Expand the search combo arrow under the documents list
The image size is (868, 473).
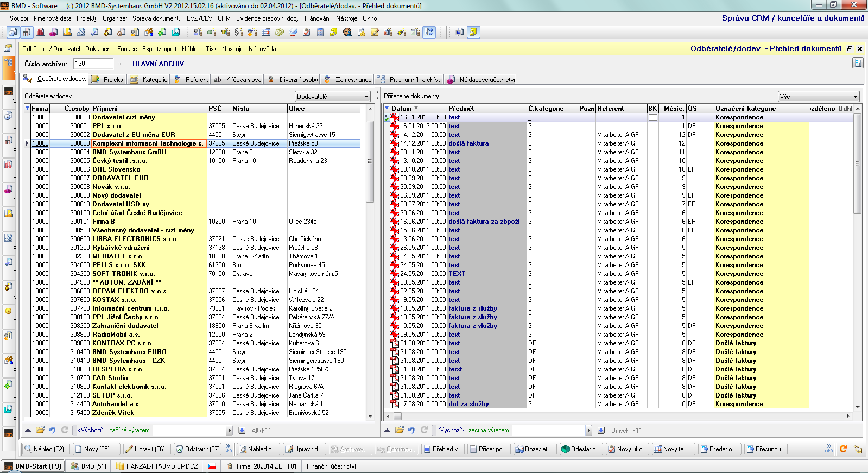[588, 431]
